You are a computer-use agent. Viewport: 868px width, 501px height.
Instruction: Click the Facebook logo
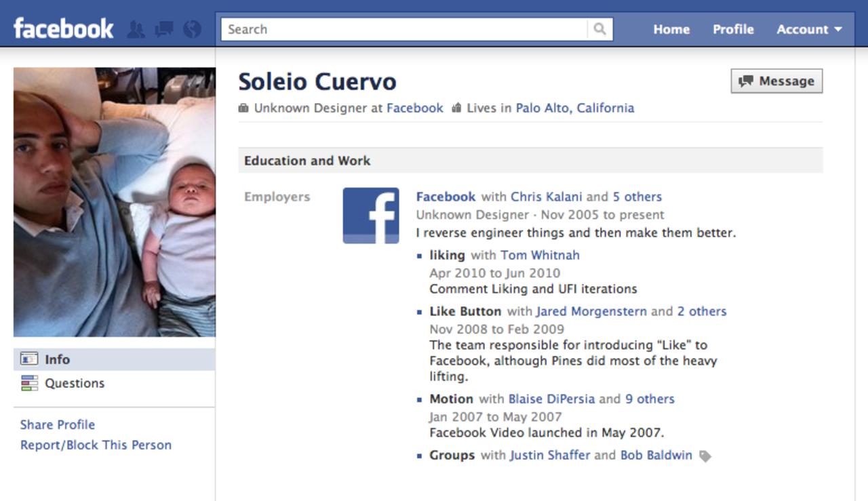tap(64, 29)
